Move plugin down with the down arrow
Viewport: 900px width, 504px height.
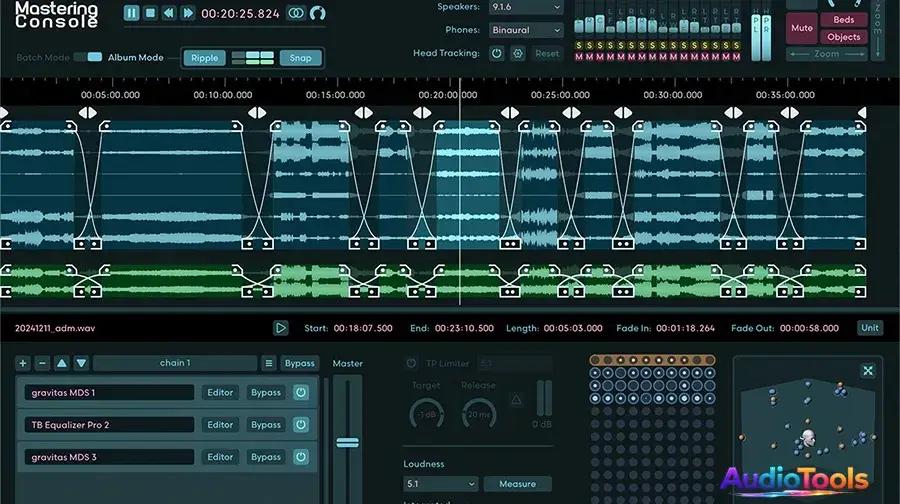coord(81,363)
